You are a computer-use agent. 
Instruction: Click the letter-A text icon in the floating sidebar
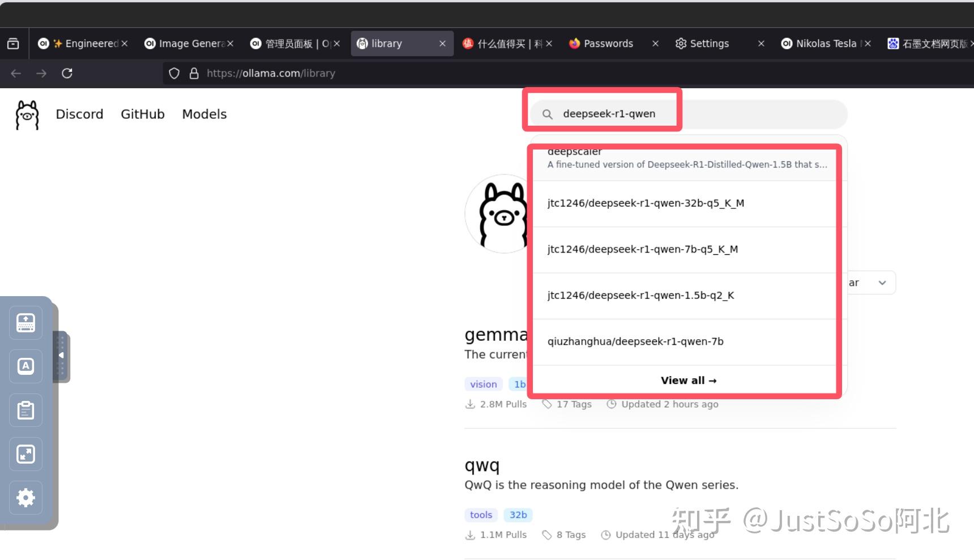(25, 366)
